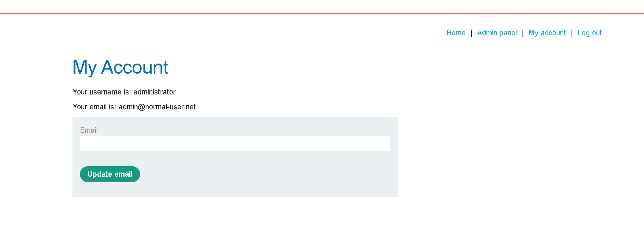The width and height of the screenshot is (644, 251).
Task: Click the orange line at page top
Action: 322,13
